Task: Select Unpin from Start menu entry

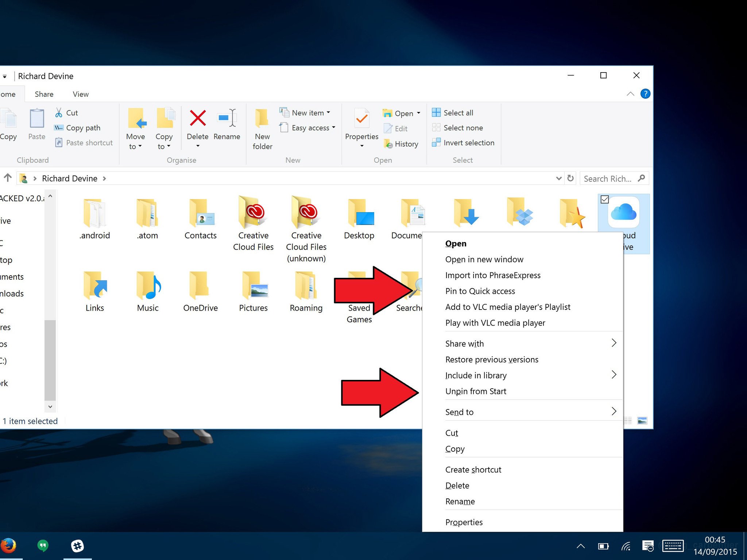Action: pyautogui.click(x=475, y=391)
